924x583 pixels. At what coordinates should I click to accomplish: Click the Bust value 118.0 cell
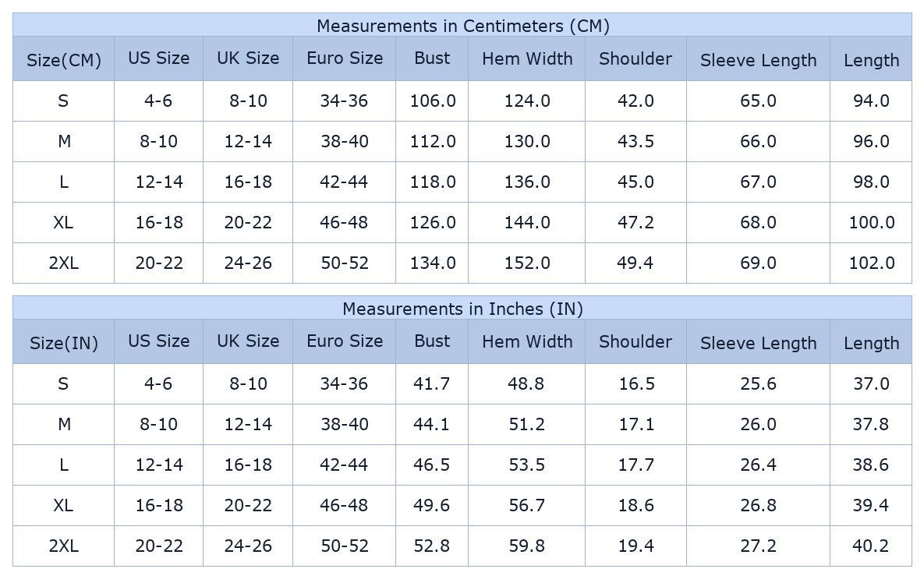click(433, 182)
